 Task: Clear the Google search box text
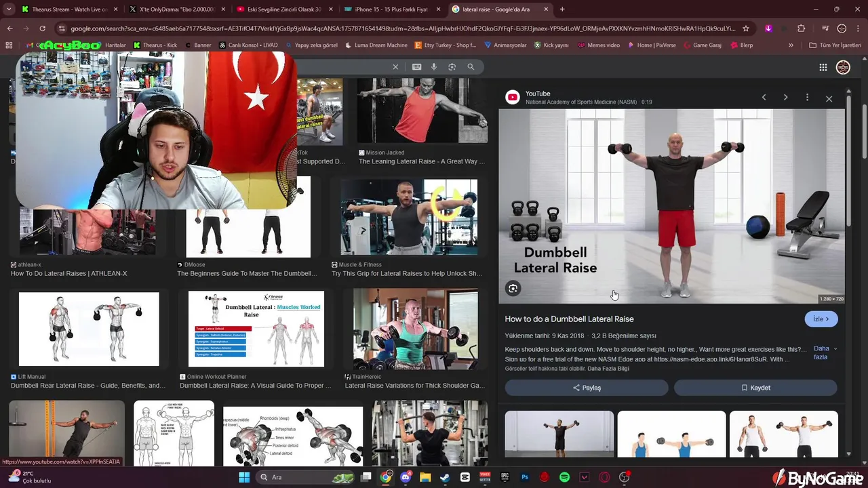[x=395, y=66]
